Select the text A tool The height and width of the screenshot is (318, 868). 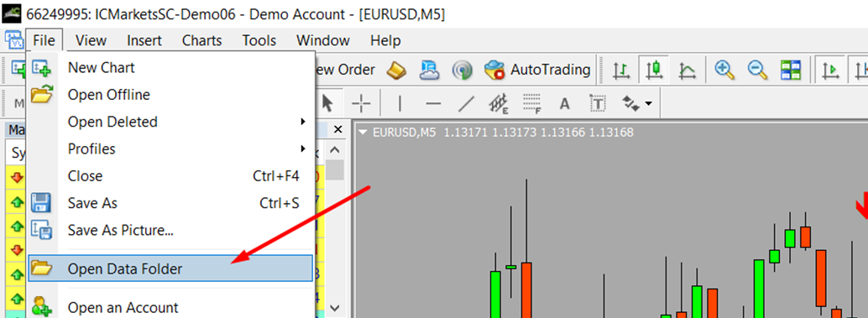(x=565, y=103)
